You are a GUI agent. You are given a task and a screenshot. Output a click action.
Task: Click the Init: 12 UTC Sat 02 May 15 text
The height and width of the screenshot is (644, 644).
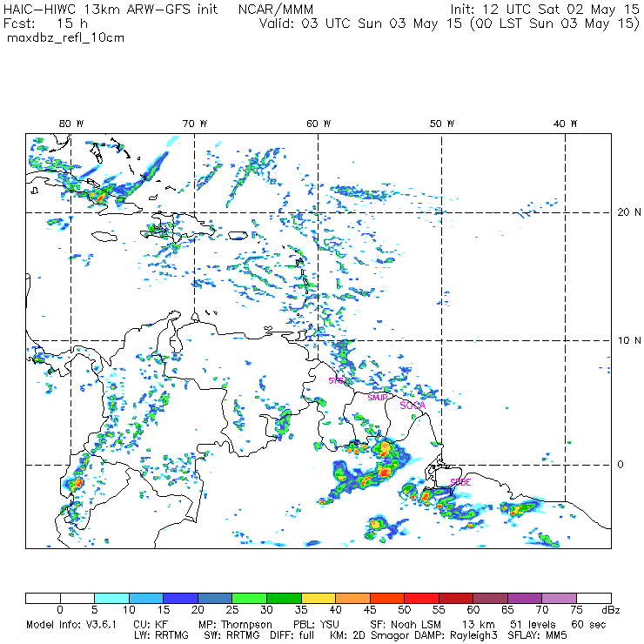(545, 10)
